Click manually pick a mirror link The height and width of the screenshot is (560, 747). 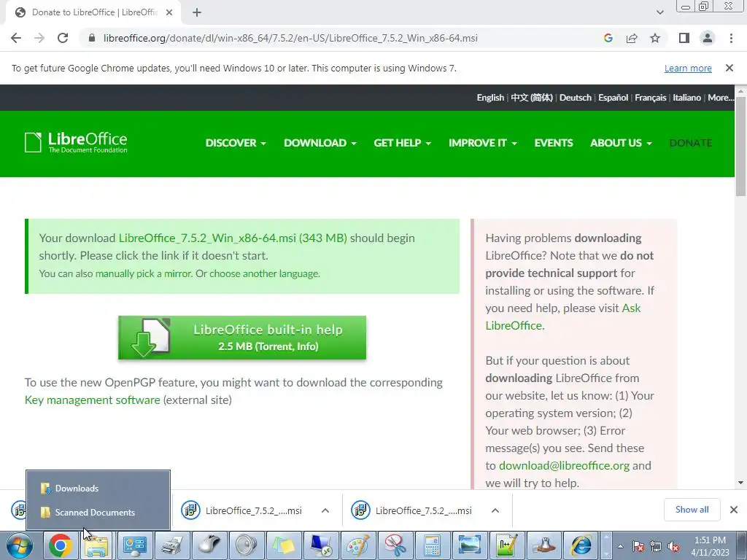(x=144, y=274)
